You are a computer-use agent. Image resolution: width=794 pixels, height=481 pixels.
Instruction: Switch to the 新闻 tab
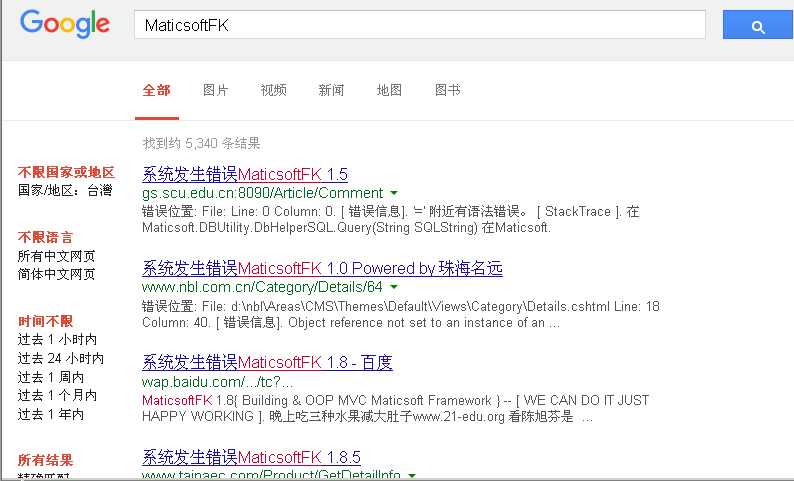[331, 90]
